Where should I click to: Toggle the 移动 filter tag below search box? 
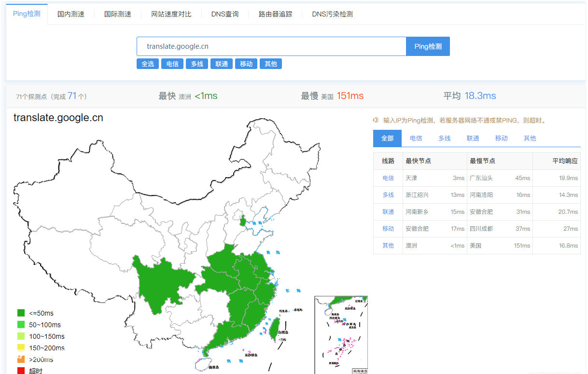pyautogui.click(x=246, y=64)
